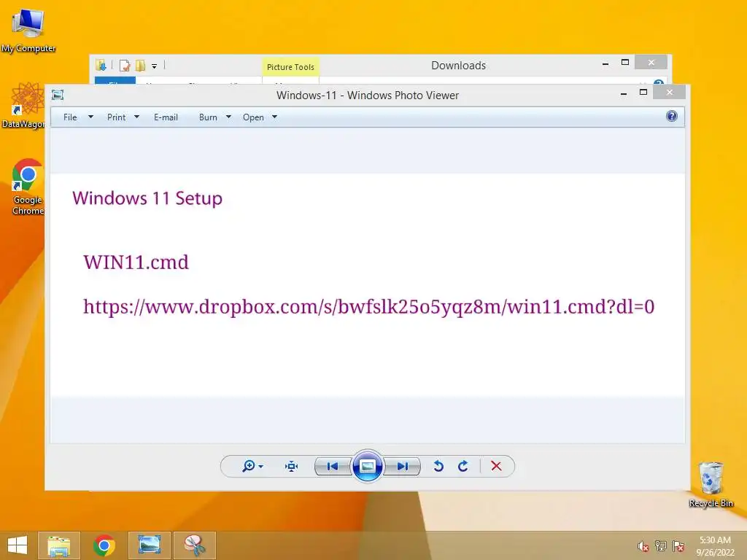Viewport: 747px width, 560px height.
Task: Switch to Photo Viewer taskbar button
Action: point(150,545)
